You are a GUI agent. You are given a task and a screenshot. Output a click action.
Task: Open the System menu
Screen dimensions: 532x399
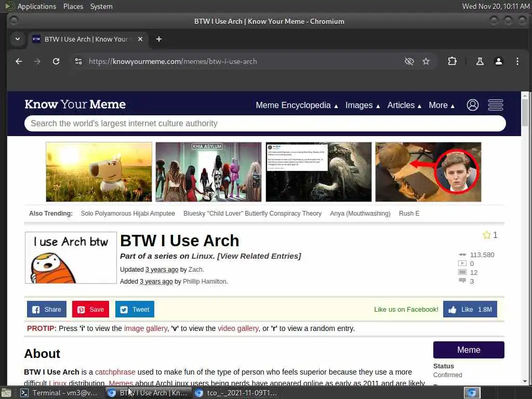coord(101,6)
